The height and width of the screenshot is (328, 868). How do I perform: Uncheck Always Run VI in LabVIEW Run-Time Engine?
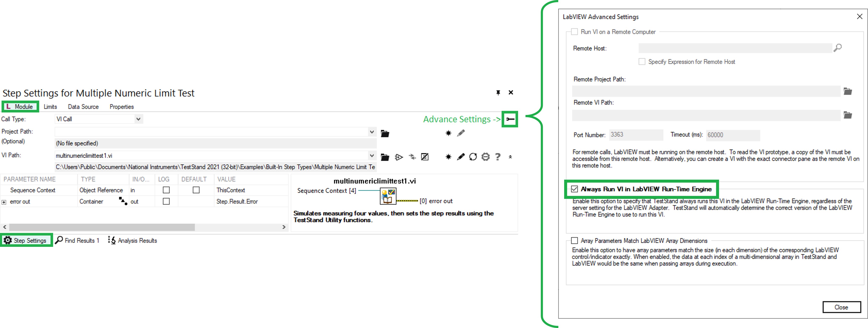tap(575, 189)
